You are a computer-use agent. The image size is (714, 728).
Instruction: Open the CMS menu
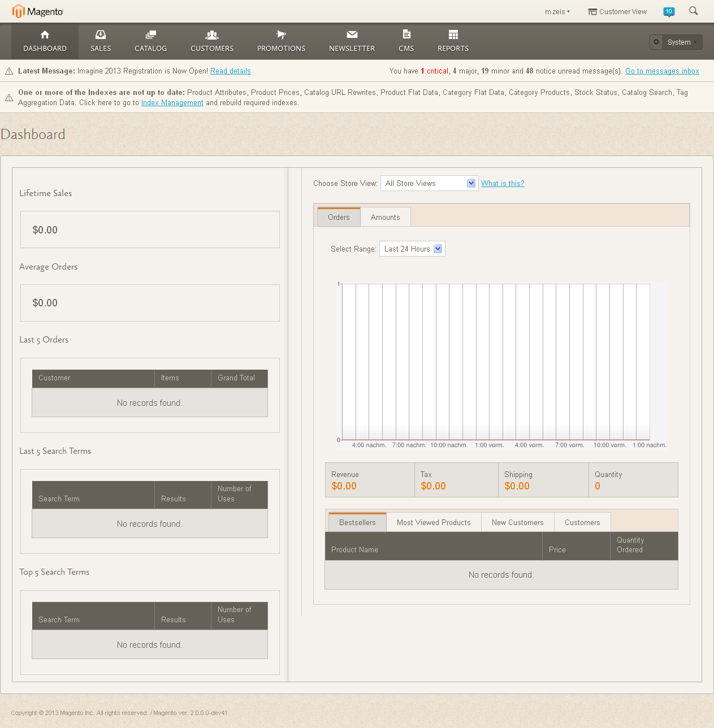pyautogui.click(x=406, y=41)
